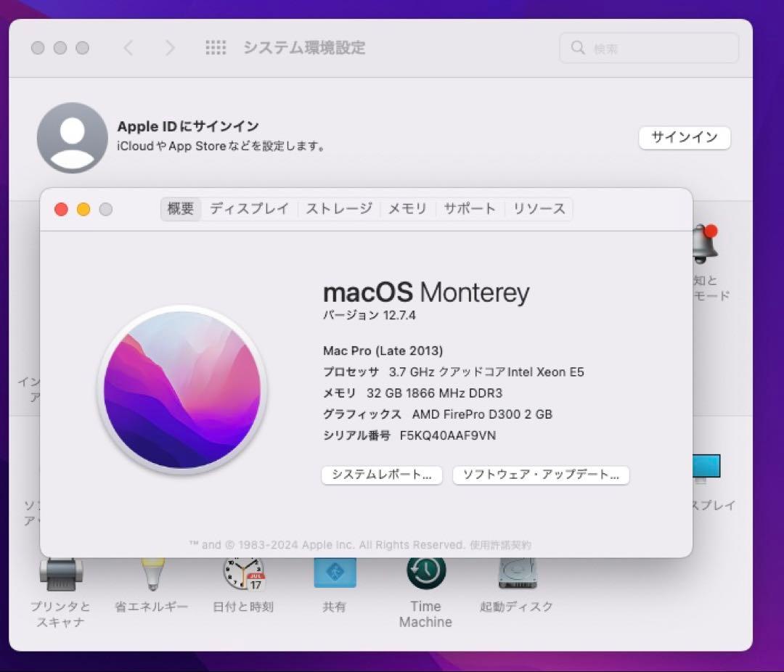Open the サポート tab
This screenshot has height=672, width=784.
pos(469,208)
